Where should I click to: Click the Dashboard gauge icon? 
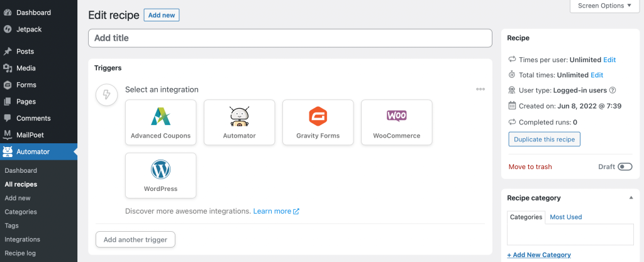(x=8, y=13)
